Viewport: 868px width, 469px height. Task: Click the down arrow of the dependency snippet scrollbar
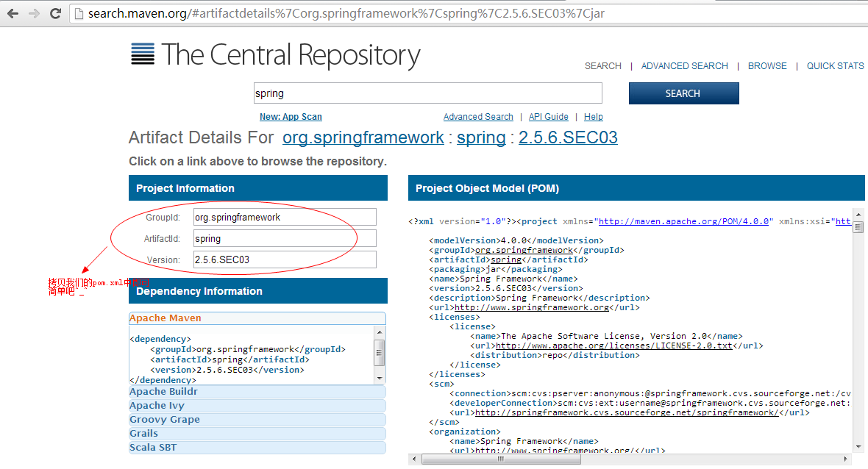380,379
